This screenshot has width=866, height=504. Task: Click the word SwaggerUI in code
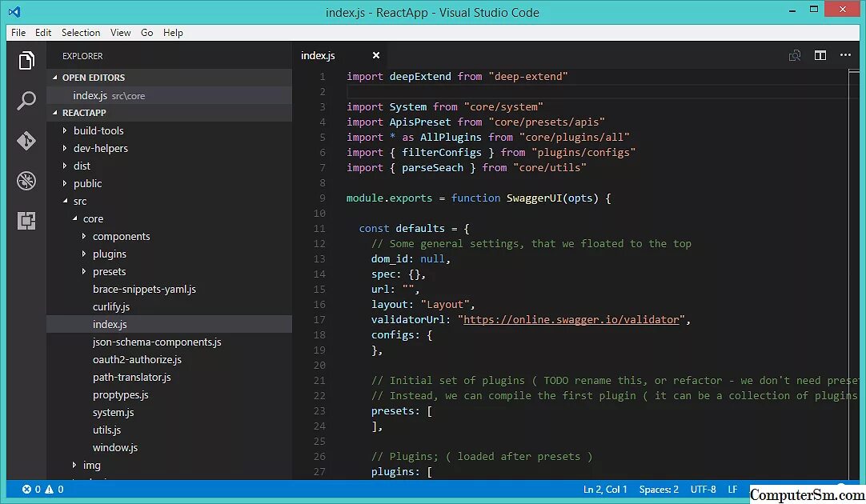tap(534, 198)
